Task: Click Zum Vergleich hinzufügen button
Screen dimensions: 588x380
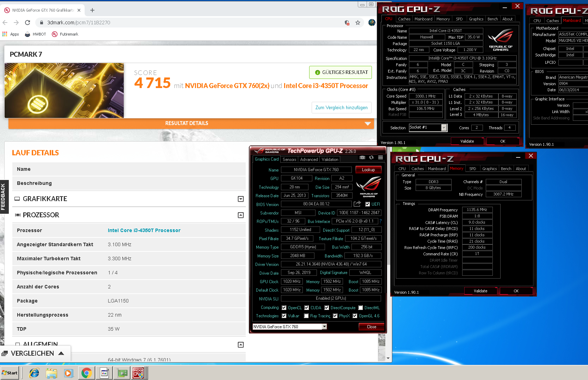Action: pos(341,108)
